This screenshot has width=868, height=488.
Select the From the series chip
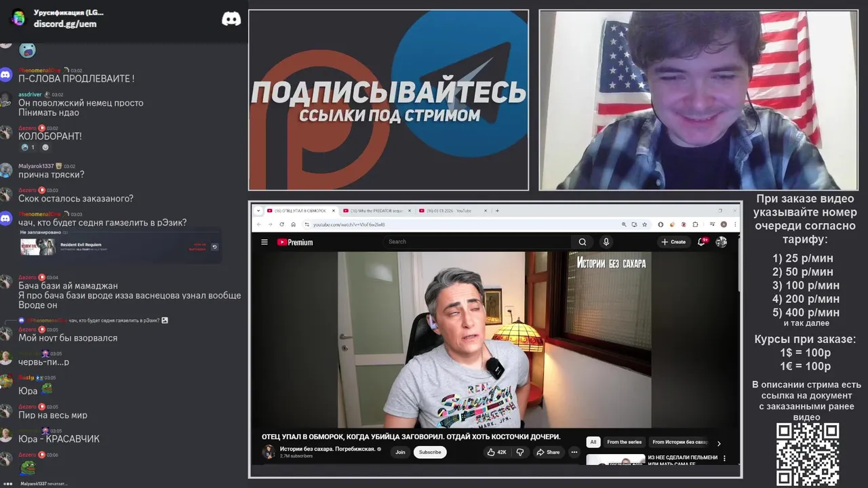click(x=624, y=442)
